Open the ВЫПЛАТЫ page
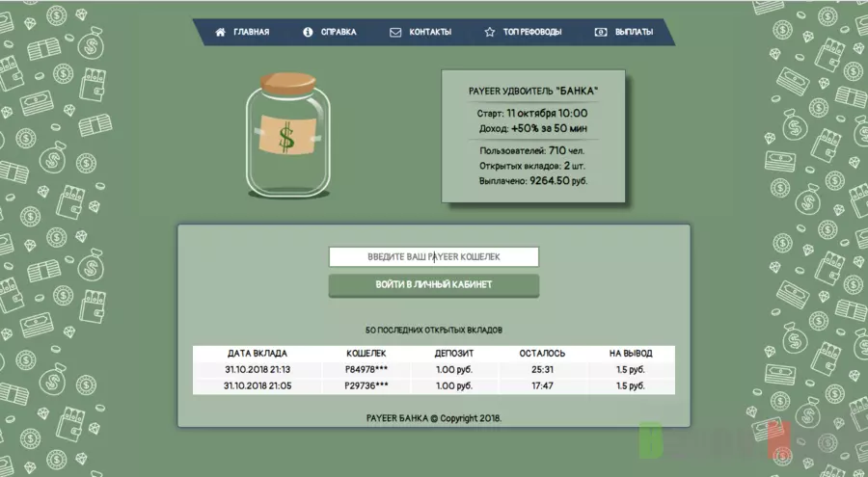 pos(635,32)
